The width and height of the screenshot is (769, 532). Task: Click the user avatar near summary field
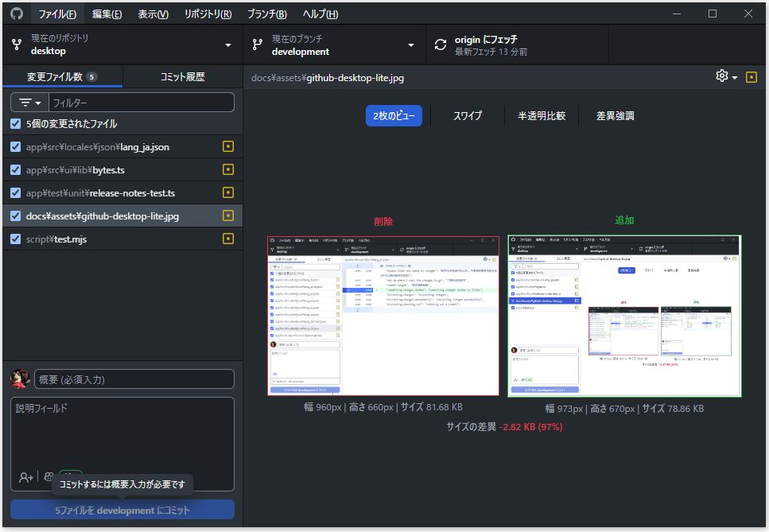(20, 379)
